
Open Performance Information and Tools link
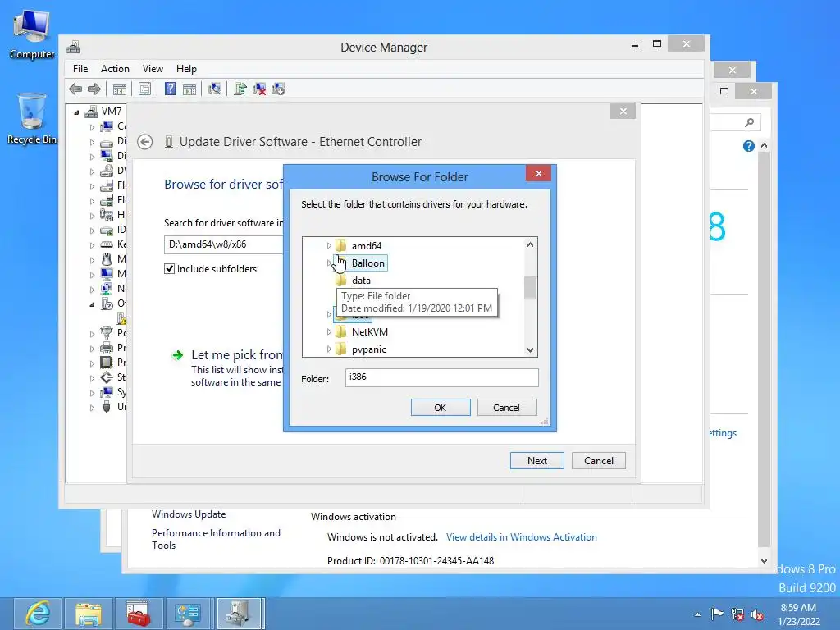216,539
